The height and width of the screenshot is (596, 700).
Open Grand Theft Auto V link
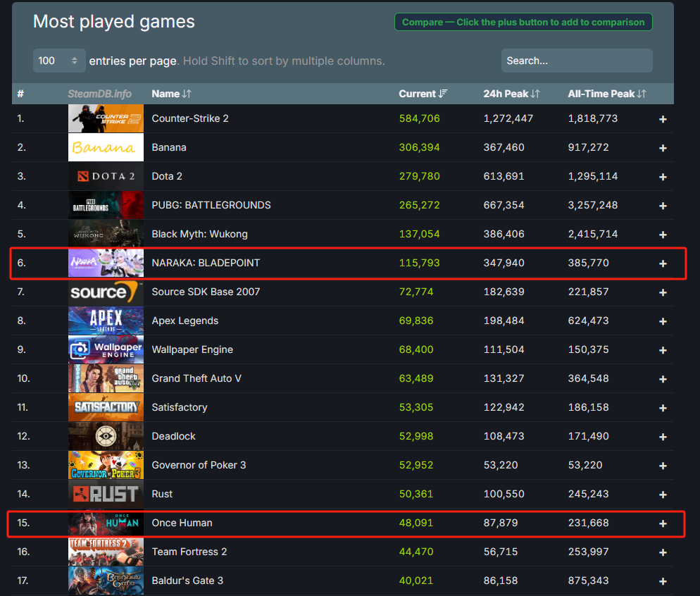196,378
